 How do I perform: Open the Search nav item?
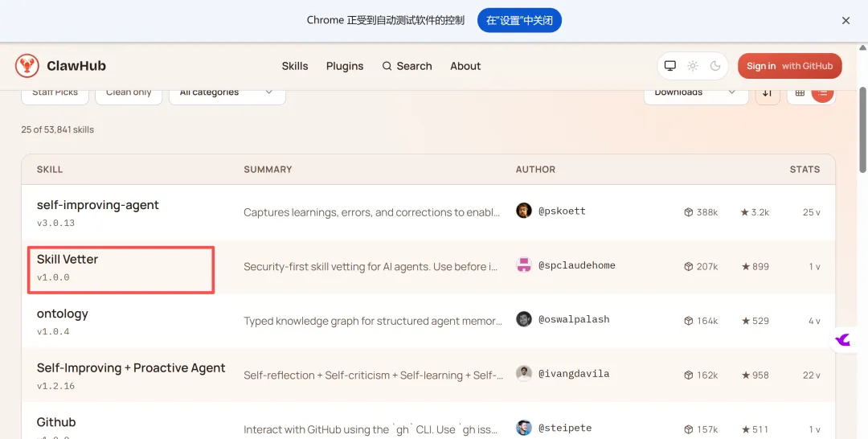(x=407, y=66)
